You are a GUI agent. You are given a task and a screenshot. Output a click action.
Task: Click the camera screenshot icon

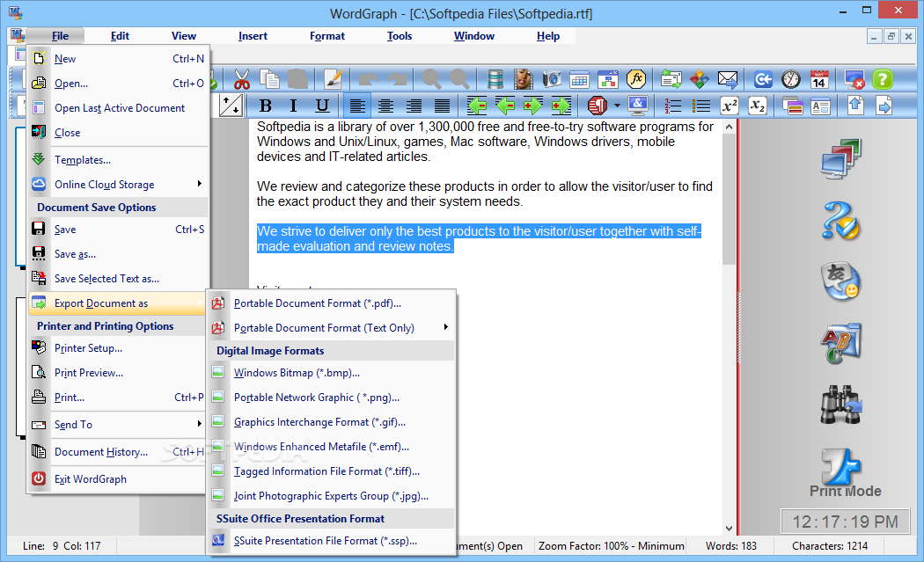pos(552,79)
